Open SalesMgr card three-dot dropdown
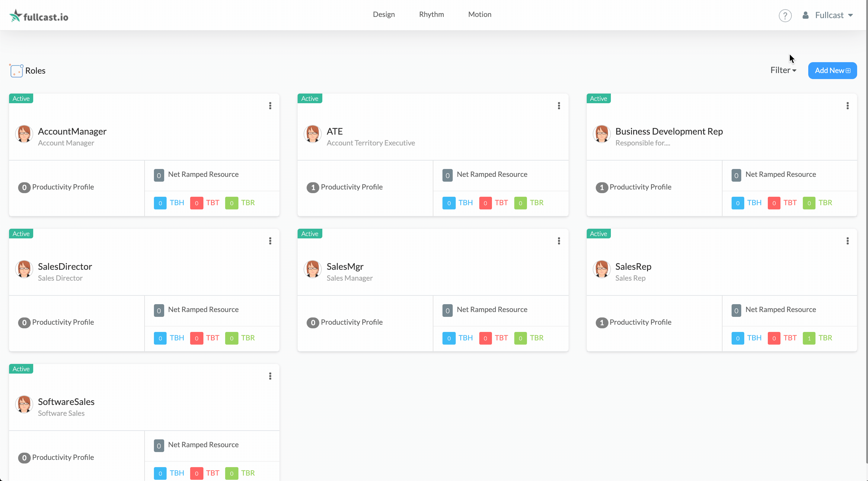This screenshot has height=481, width=868. 559,241
